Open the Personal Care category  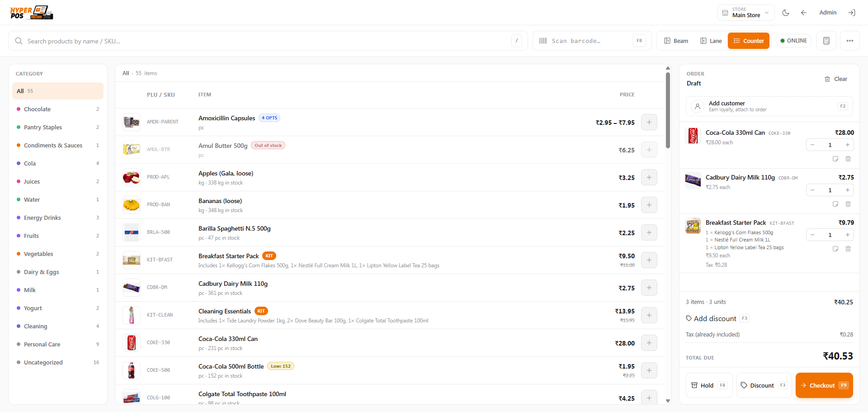pyautogui.click(x=58, y=344)
